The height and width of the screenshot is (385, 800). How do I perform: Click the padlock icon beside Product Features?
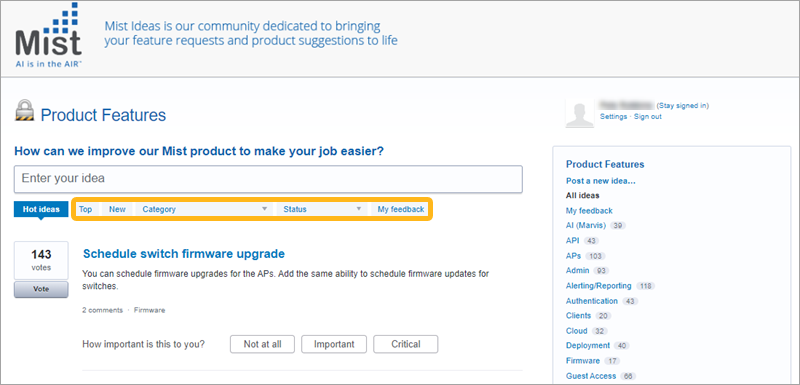(24, 110)
